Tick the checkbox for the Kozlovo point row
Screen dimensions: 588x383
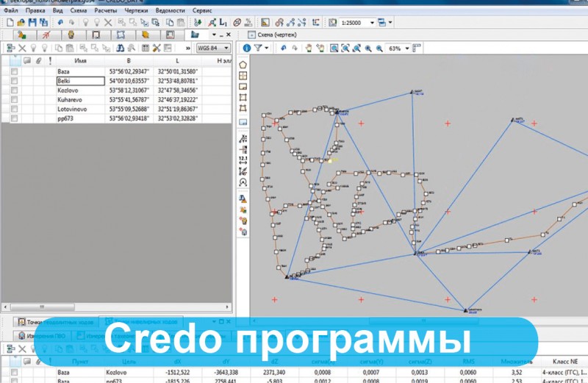click(14, 90)
